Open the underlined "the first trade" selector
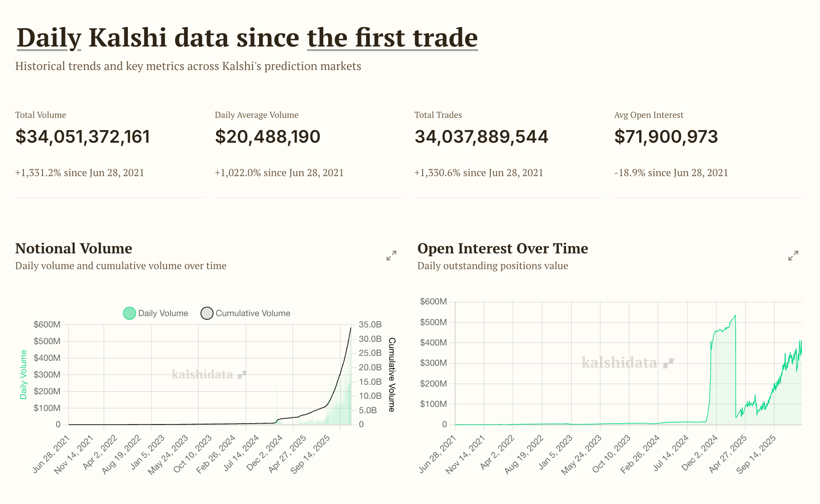The width and height of the screenshot is (820, 504). [392, 37]
